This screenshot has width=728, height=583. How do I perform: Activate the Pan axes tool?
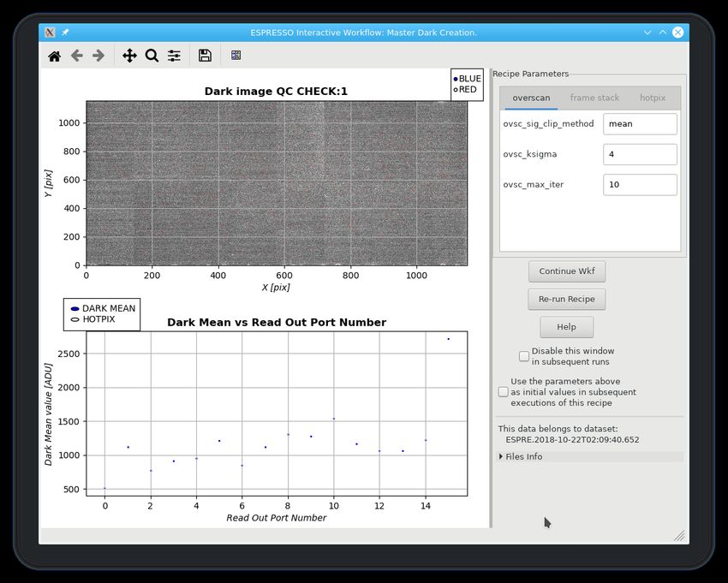[129, 56]
